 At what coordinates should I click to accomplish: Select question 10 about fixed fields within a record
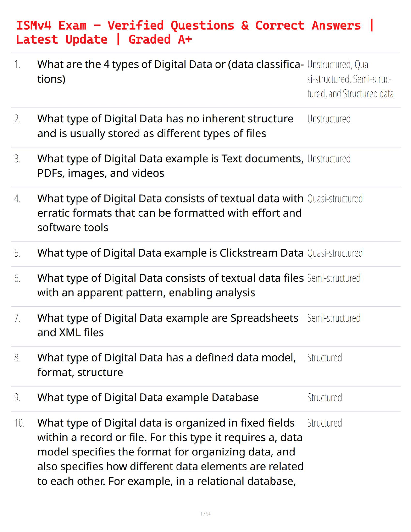point(170,452)
